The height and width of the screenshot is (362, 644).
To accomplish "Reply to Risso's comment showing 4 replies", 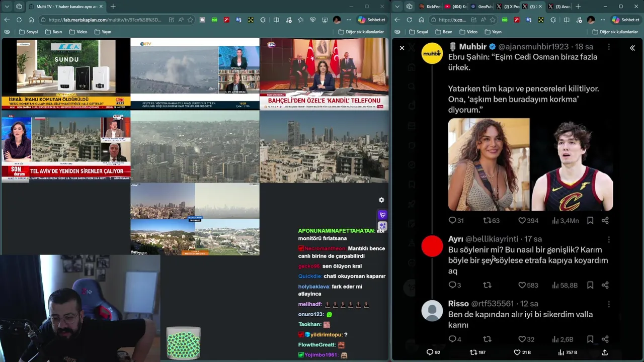I will coord(455,339).
